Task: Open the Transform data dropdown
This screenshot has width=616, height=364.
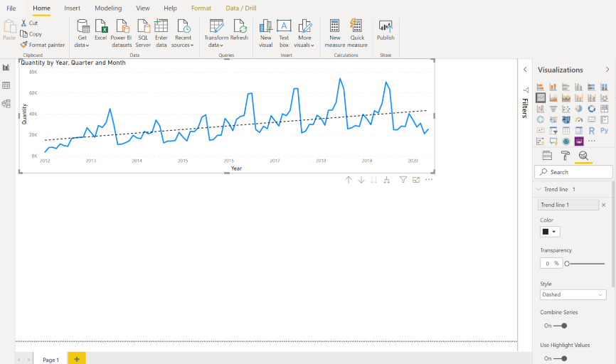Action: click(216, 33)
